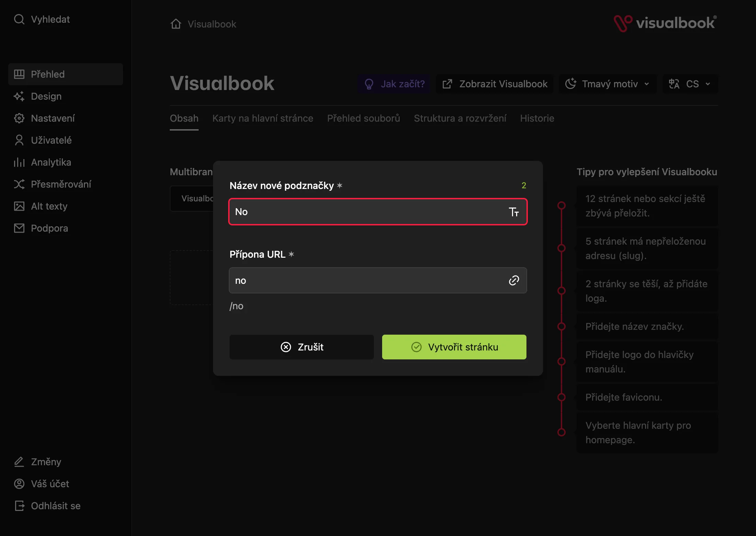Click Zobrazit Visualbook external link button
This screenshot has width=756, height=536.
495,84
